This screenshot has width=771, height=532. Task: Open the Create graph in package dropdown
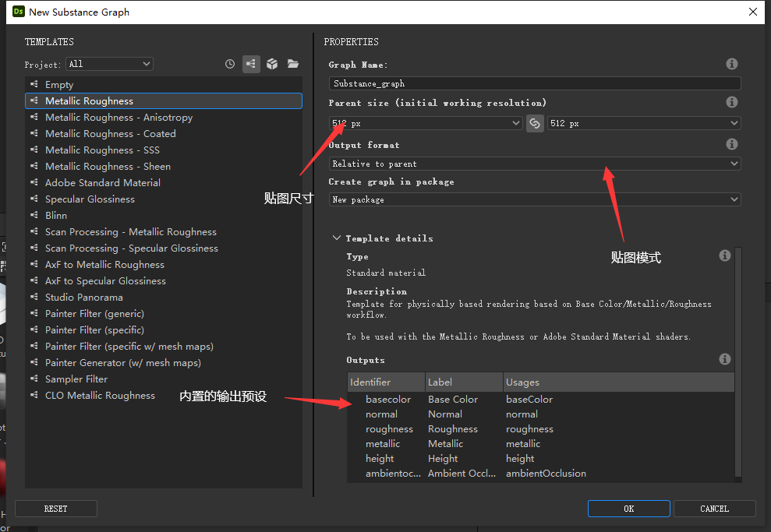click(535, 199)
